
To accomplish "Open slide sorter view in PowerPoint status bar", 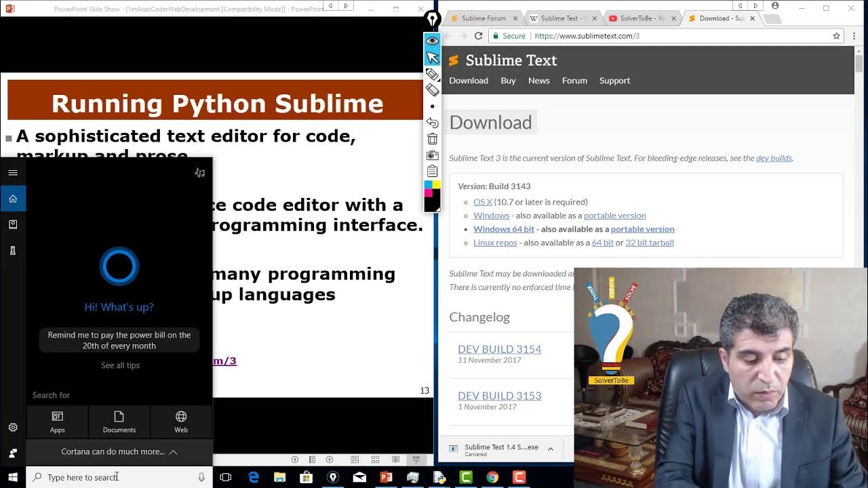I will (x=375, y=460).
